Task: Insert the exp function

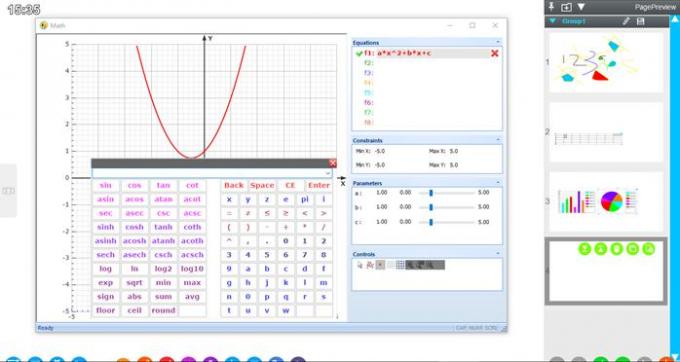Action: coord(105,283)
